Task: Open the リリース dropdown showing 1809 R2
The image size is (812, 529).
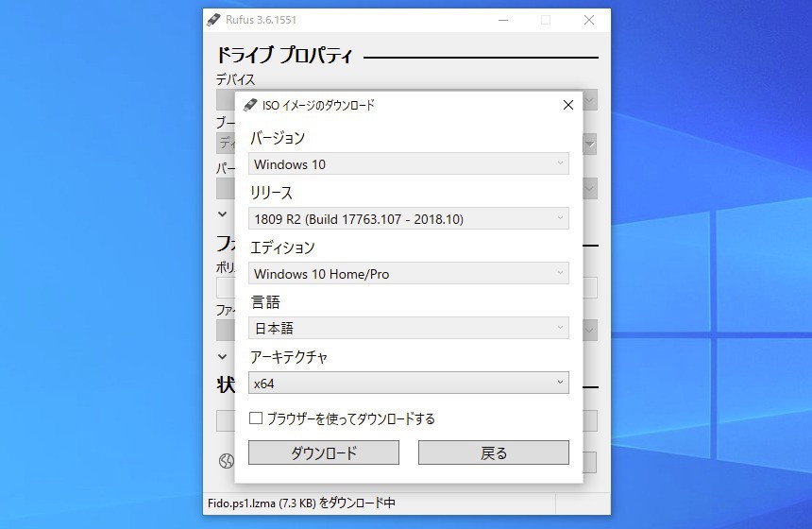Action: coord(409,218)
